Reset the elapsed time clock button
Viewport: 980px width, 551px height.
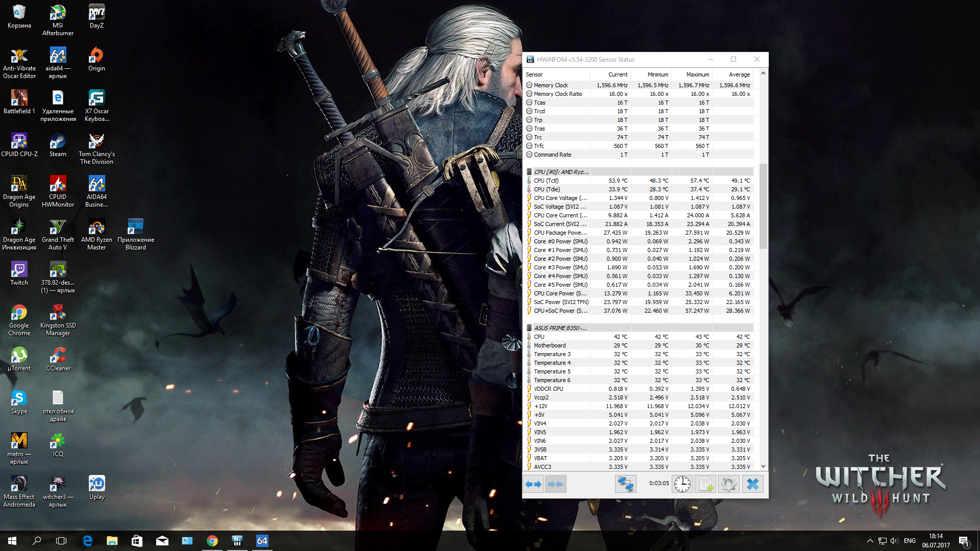(x=682, y=484)
